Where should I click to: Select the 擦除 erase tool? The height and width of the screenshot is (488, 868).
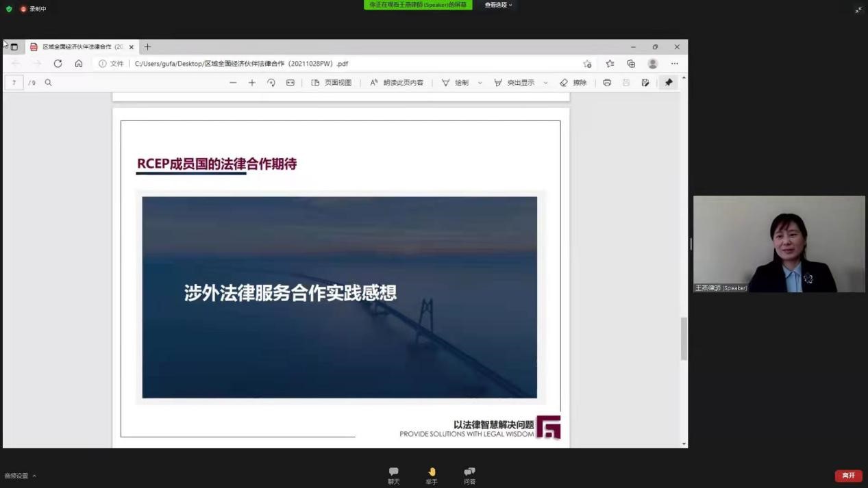573,83
